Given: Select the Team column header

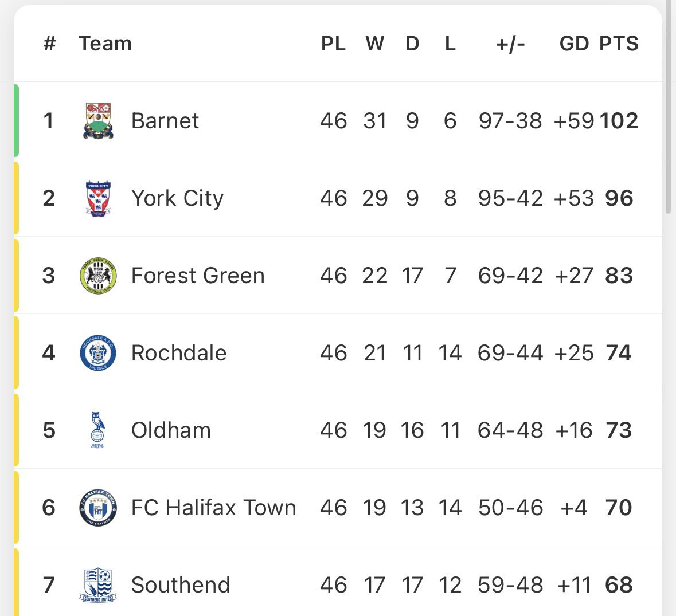Looking at the screenshot, I should [x=105, y=44].
